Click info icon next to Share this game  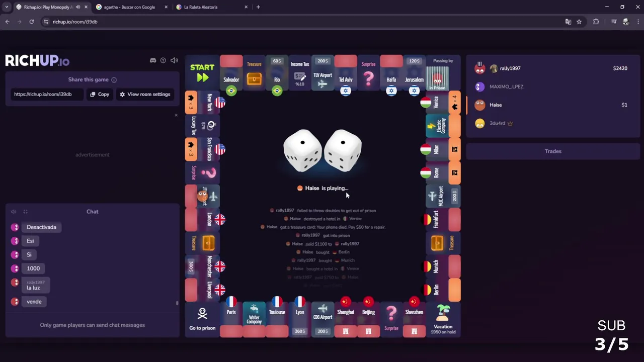114,80
